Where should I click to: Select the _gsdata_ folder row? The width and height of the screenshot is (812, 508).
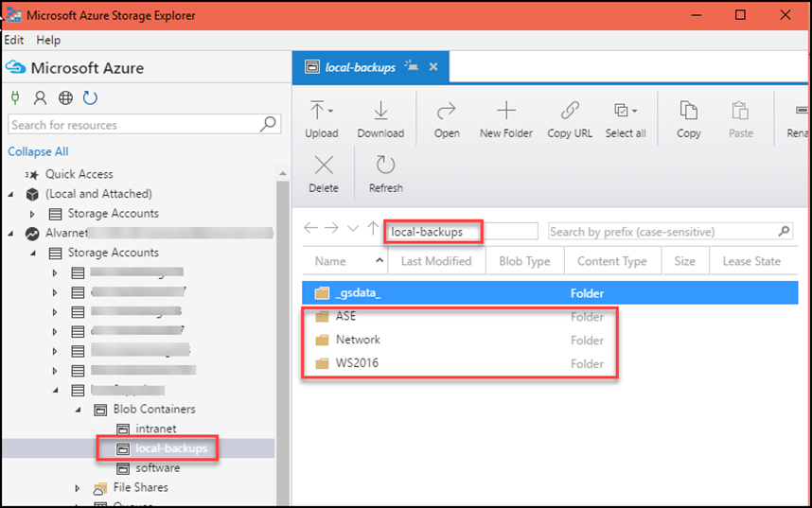click(550, 293)
